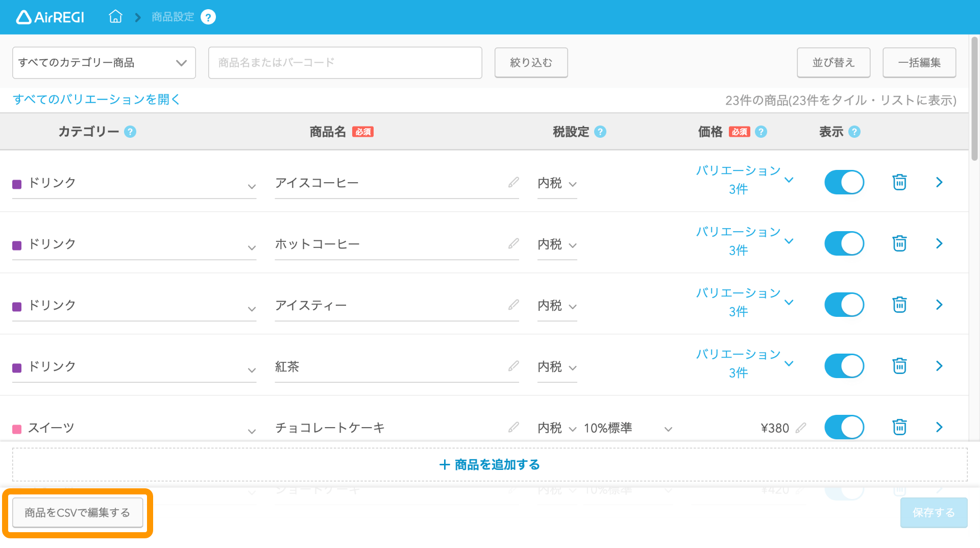This screenshot has width=980, height=548.
Task: Click the trash icon on the 紅茶 row
Action: (899, 366)
